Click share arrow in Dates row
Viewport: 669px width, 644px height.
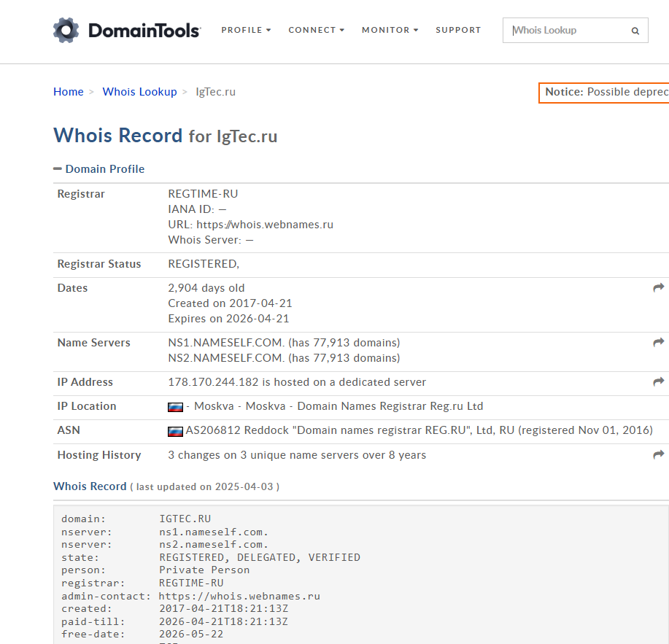click(658, 287)
